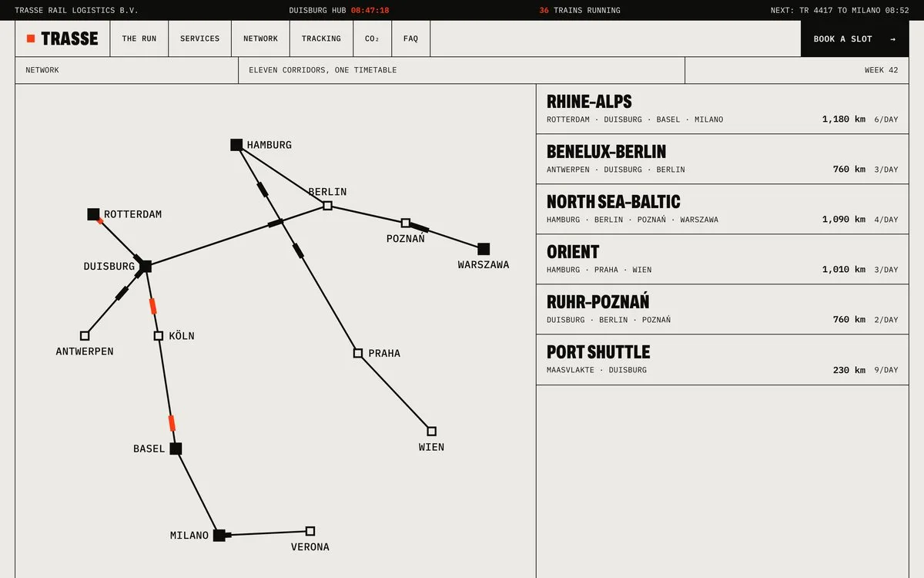This screenshot has height=578, width=924.
Task: Open the Benelux-Berlin corridor row
Action: point(722,159)
